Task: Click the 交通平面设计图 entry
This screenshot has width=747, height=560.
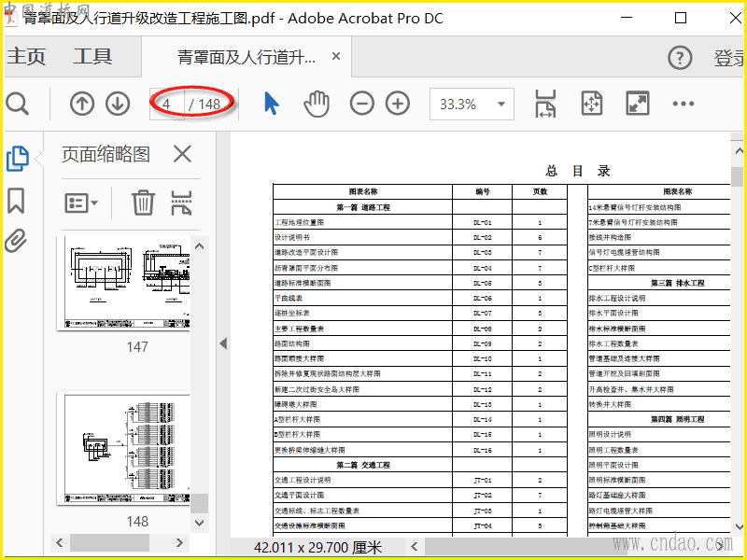Action: 299,495
